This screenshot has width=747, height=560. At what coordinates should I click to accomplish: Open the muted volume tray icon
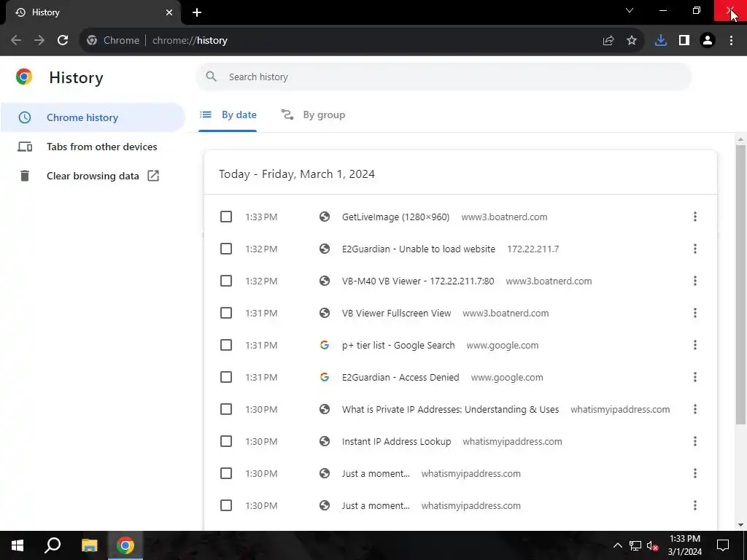point(653,545)
